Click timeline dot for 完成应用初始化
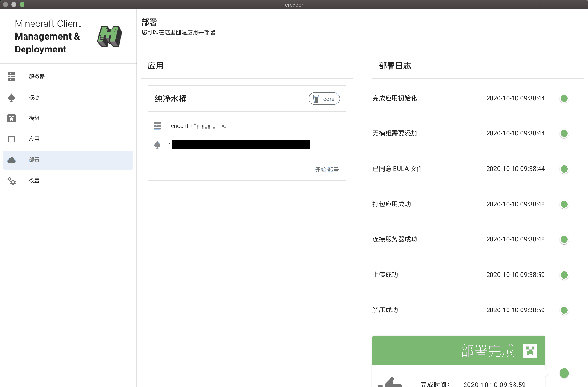 pos(564,99)
